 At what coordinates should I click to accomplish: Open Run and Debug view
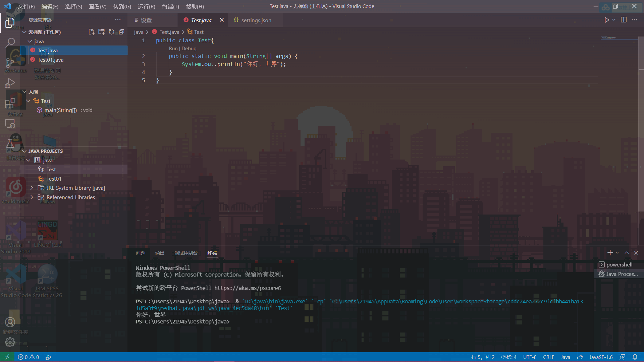[10, 83]
